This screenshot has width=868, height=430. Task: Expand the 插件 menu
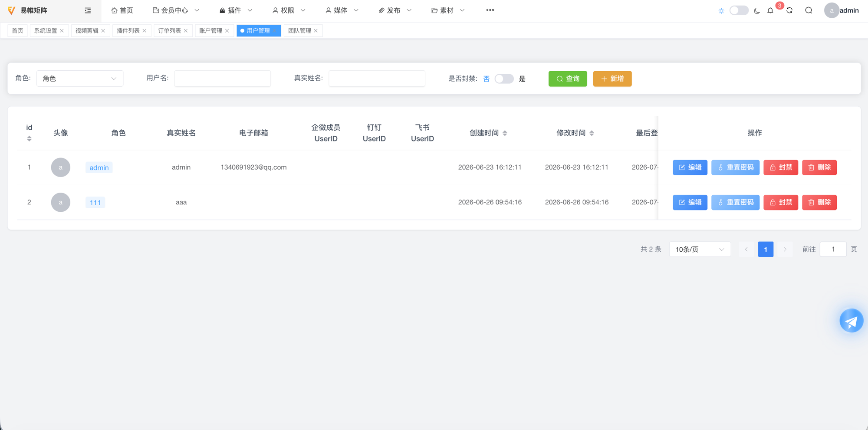236,10
